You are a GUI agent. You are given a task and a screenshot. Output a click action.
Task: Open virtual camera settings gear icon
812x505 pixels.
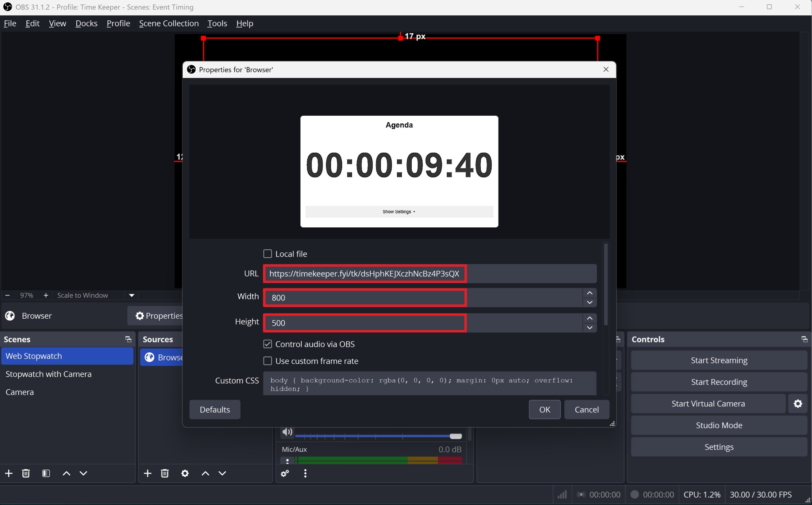pyautogui.click(x=798, y=404)
